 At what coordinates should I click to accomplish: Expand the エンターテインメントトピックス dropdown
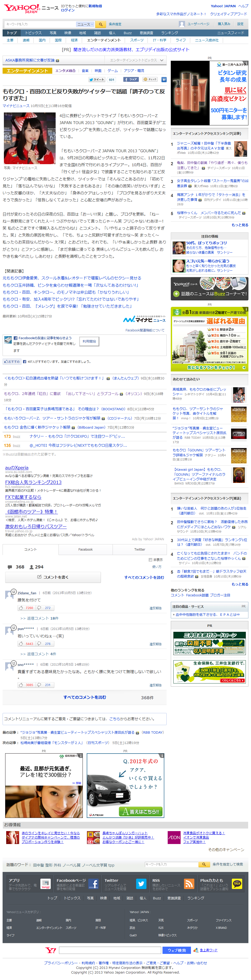[x=135, y=60]
